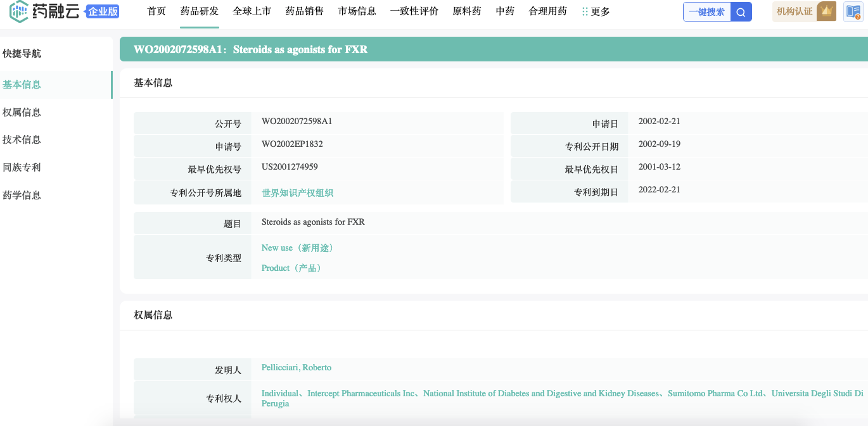
Task: Click the 权属信息 section heading
Action: 153,315
